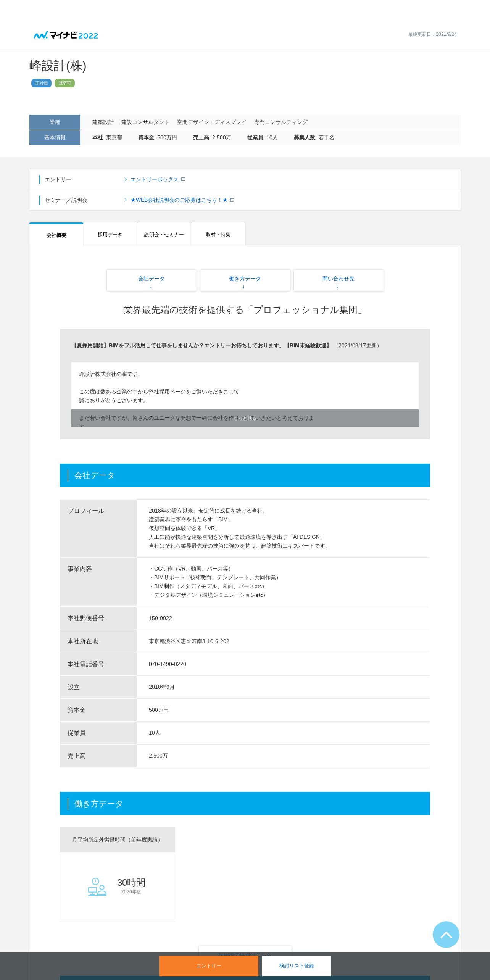Image resolution: width=490 pixels, height=980 pixels.
Task: Click the company name 峰設計(株) heading
Action: [x=58, y=66]
